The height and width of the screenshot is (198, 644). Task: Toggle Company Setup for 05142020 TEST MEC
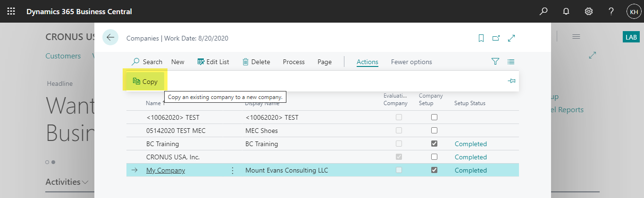pos(434,131)
